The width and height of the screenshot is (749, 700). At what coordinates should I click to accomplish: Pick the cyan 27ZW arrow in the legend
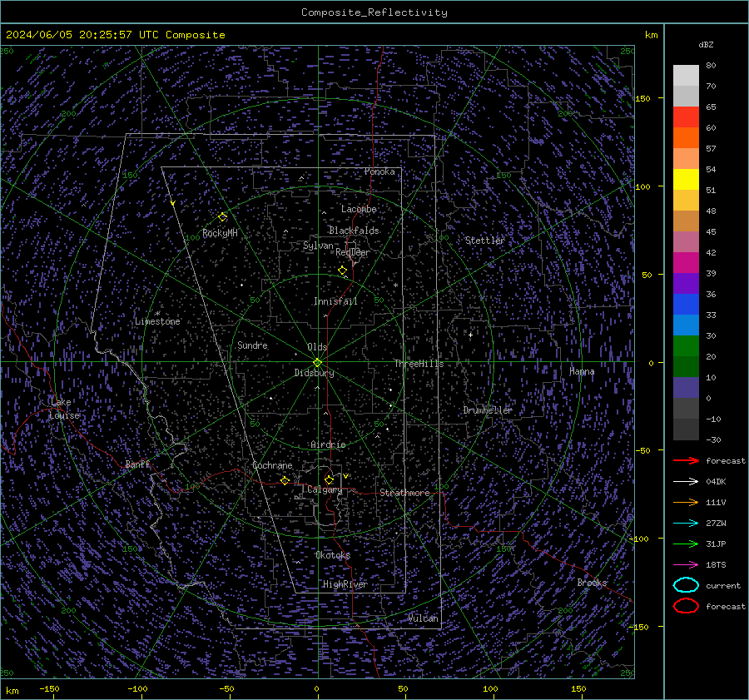click(686, 524)
